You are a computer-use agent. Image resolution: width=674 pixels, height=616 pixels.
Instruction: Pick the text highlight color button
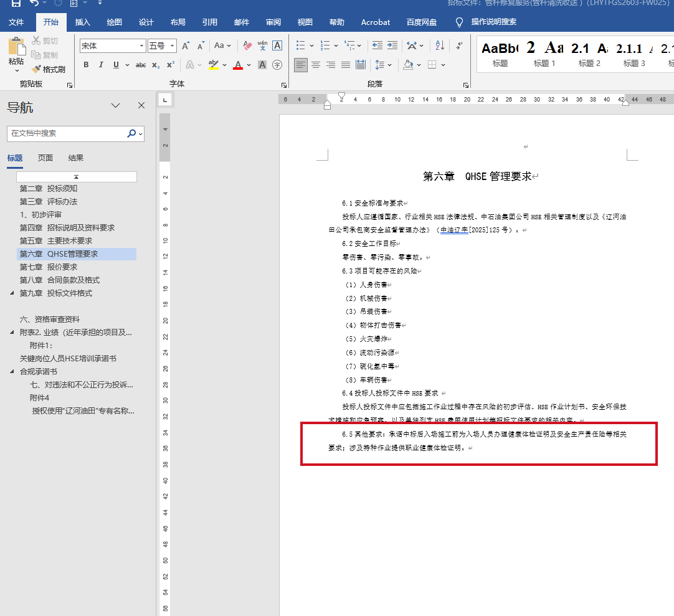[214, 65]
